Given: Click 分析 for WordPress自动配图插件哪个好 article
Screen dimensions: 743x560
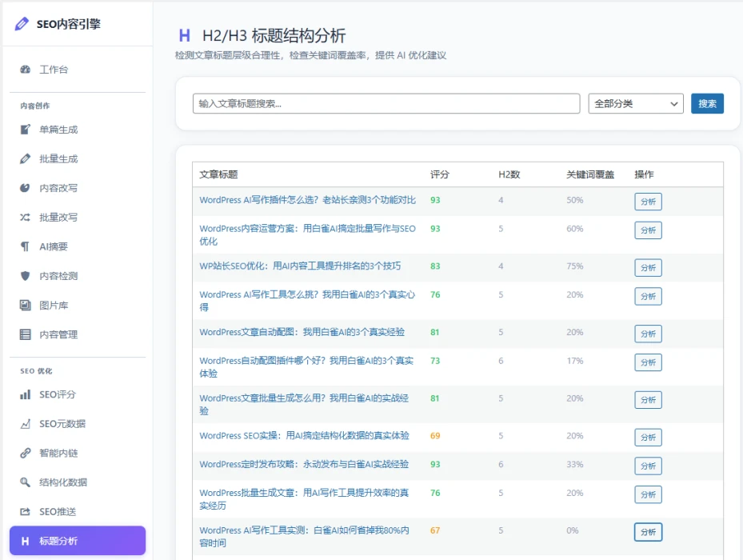Looking at the screenshot, I should pyautogui.click(x=648, y=362).
